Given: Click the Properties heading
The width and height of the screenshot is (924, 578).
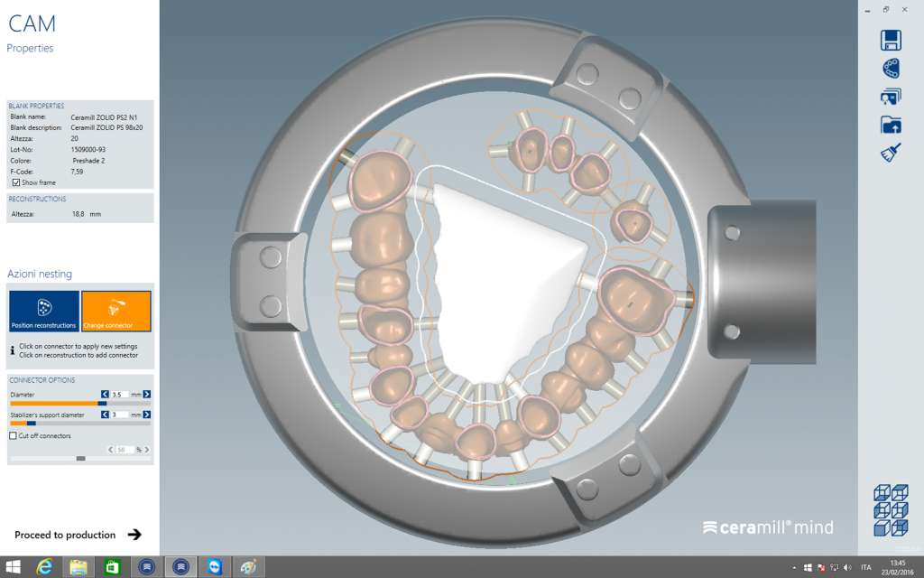Looking at the screenshot, I should pos(30,49).
